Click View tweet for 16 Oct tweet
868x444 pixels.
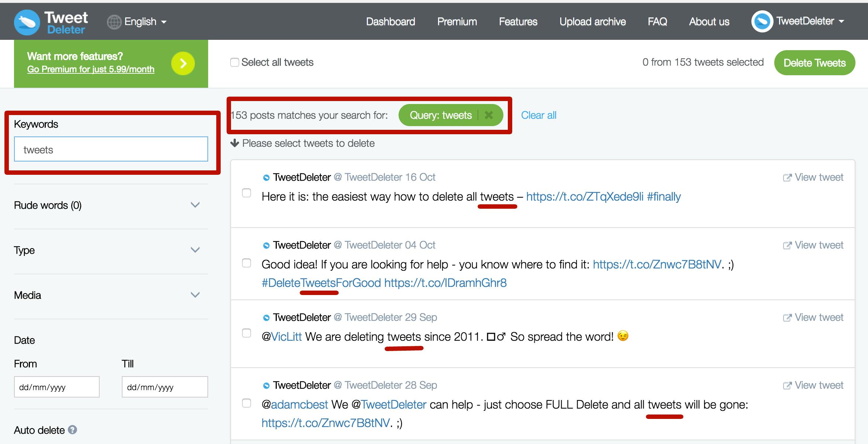(819, 177)
